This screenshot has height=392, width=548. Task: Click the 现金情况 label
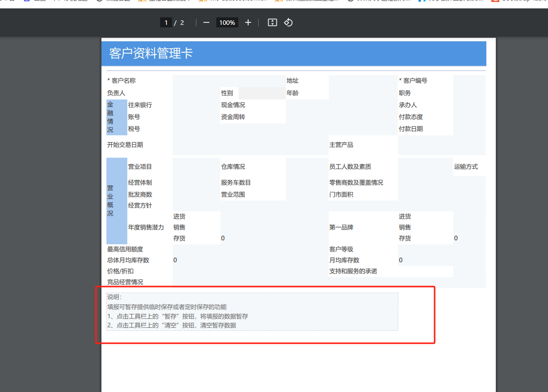(233, 105)
